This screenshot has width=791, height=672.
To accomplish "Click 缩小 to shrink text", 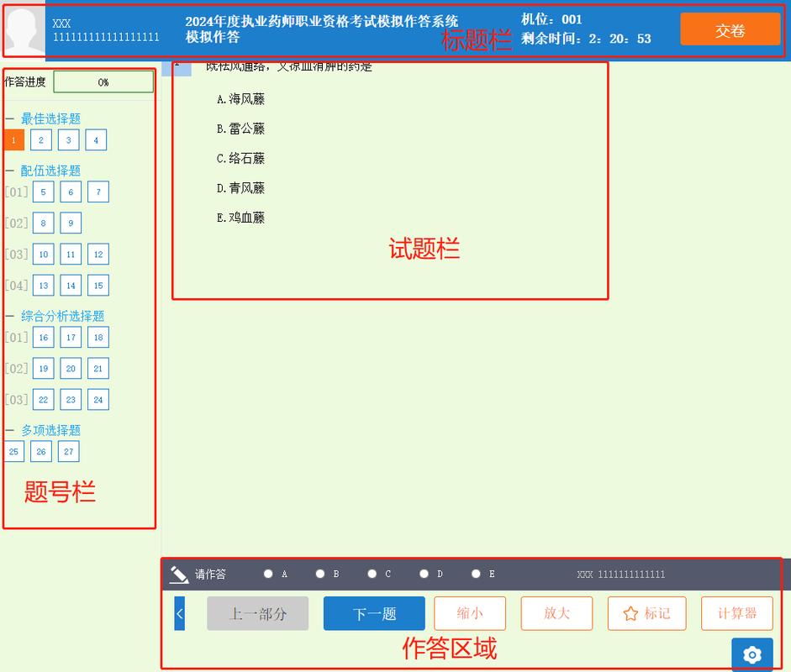I will tap(470, 613).
